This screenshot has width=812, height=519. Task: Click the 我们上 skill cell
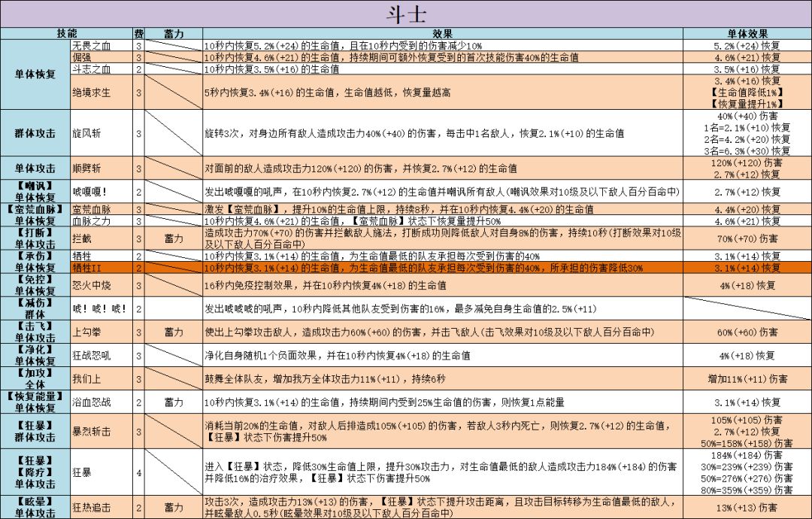point(101,378)
